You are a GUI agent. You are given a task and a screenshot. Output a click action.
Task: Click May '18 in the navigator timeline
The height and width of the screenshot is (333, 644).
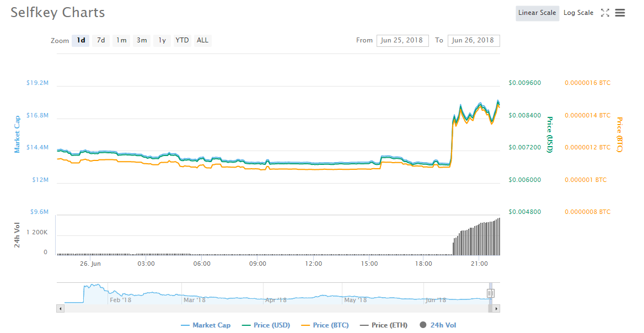[x=356, y=300]
